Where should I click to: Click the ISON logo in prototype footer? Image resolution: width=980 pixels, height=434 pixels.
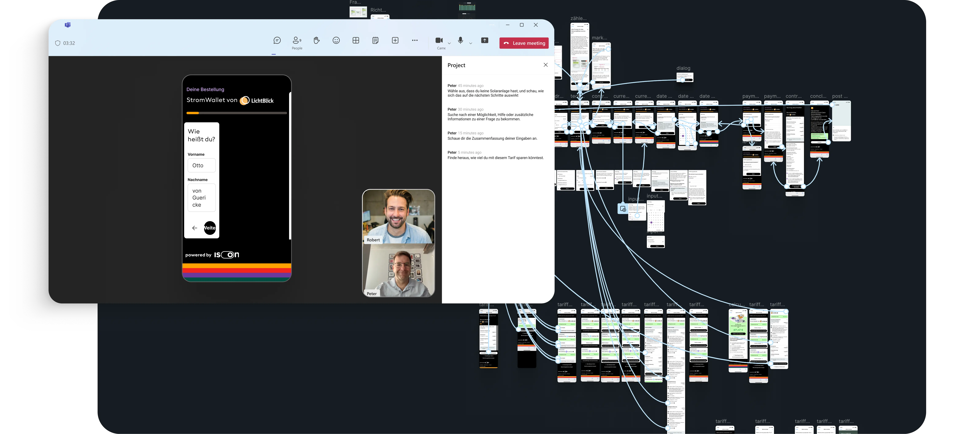click(x=227, y=255)
